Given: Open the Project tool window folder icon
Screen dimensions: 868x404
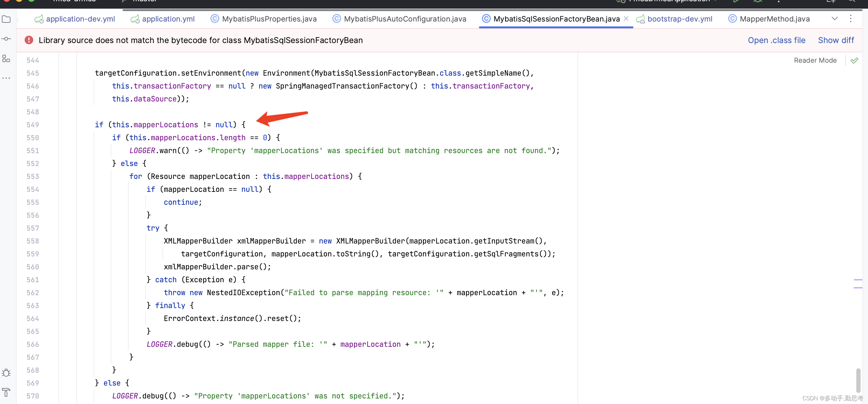Looking at the screenshot, I should [x=6, y=19].
